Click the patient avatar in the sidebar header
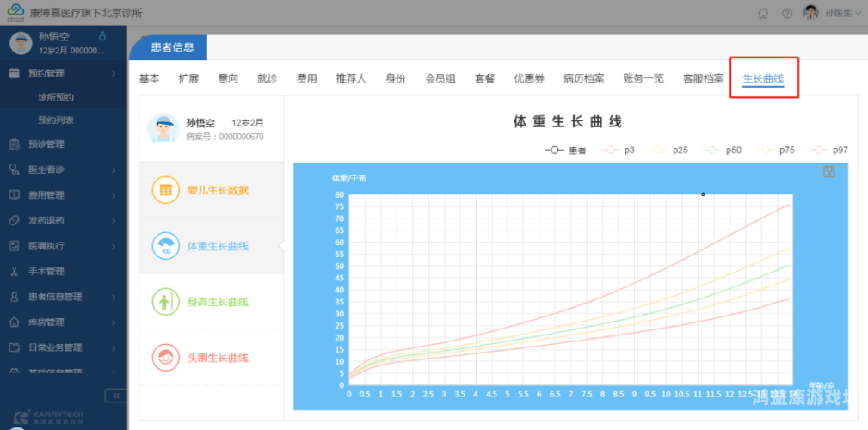 point(21,43)
